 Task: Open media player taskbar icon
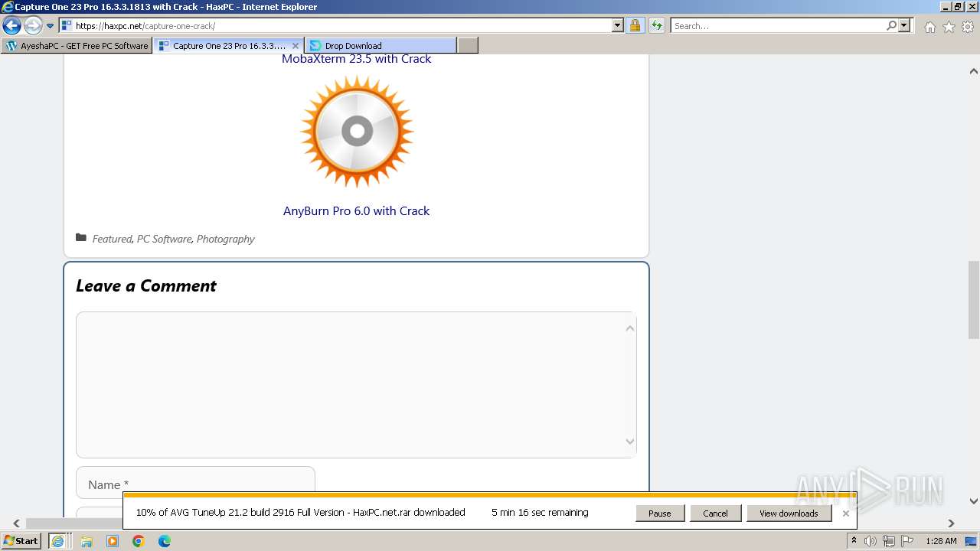click(113, 541)
